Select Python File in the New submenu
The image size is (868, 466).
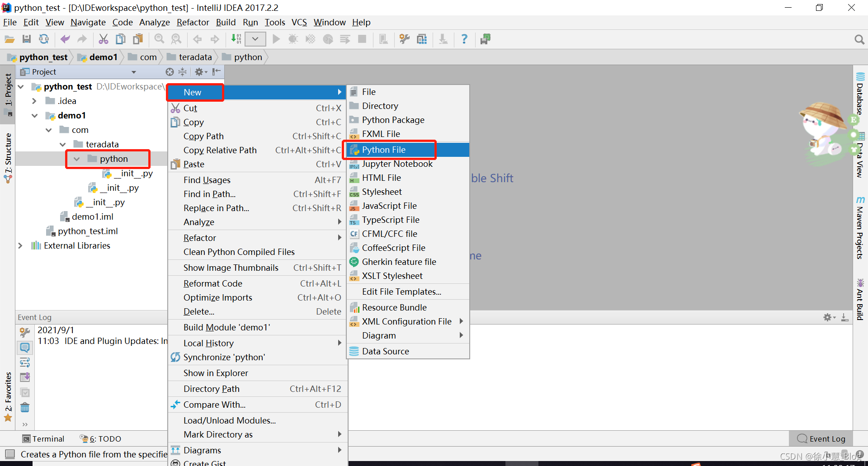coord(384,150)
